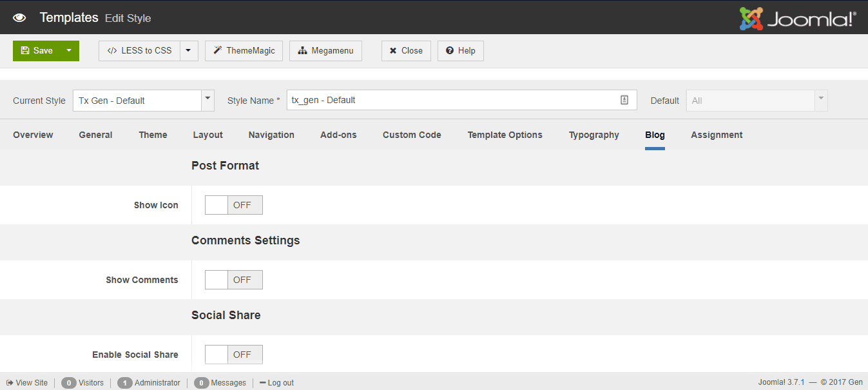Switch on Enable Social Share

[217, 354]
